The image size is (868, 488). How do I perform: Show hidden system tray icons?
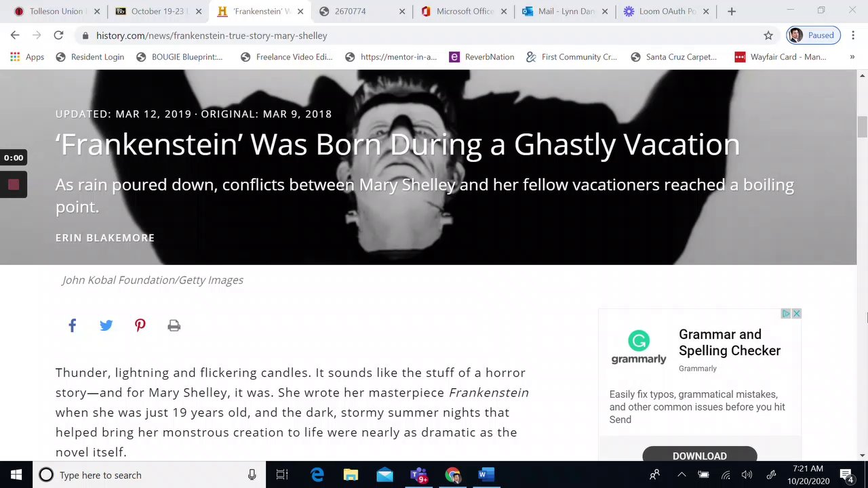tap(682, 475)
